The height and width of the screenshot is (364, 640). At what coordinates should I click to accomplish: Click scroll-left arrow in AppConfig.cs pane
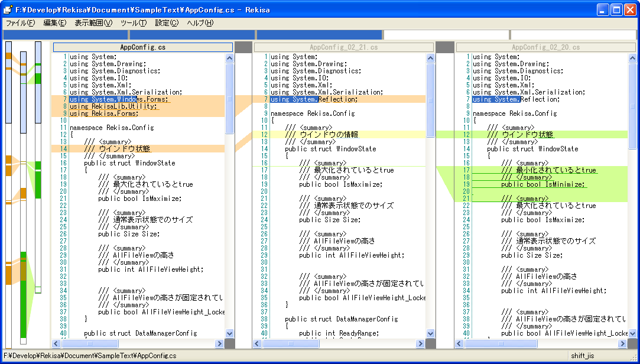(57, 343)
